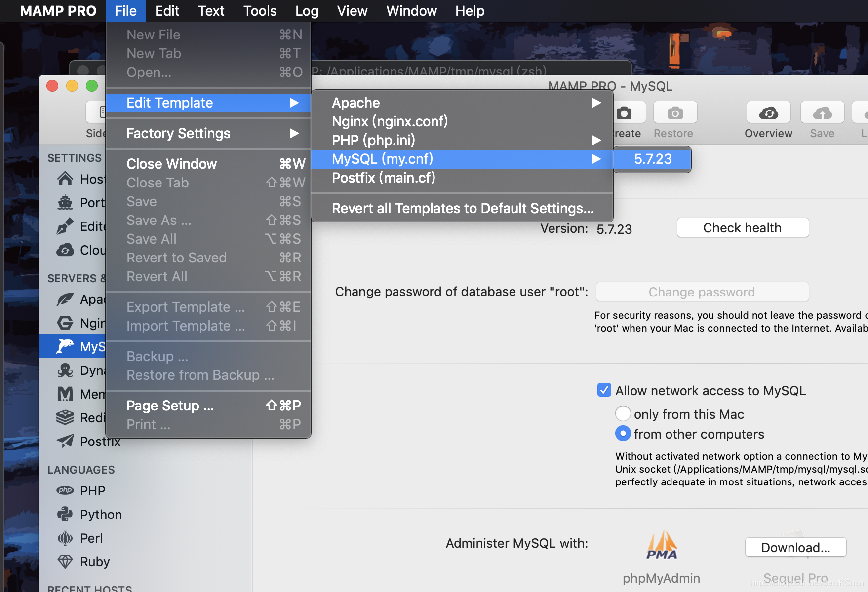Screen dimensions: 868x592
Task: Click the Save cloud upload toolbar icon
Action: click(x=822, y=113)
